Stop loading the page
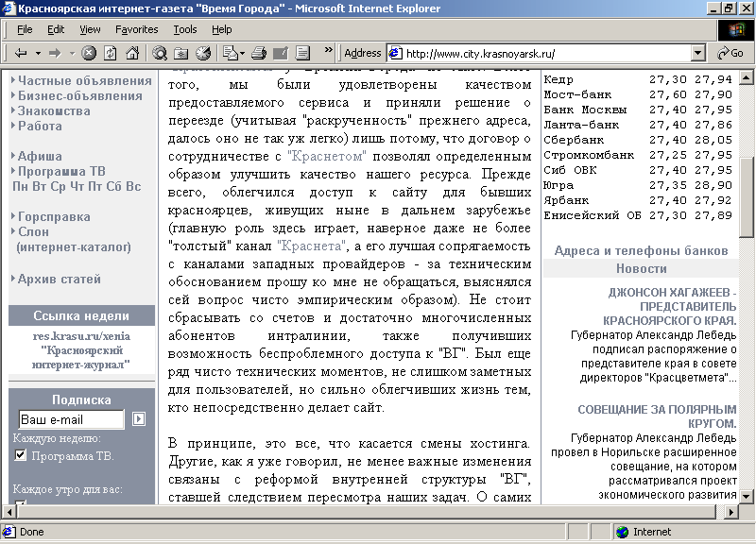Image resolution: width=756 pixels, height=544 pixels. pyautogui.click(x=89, y=53)
